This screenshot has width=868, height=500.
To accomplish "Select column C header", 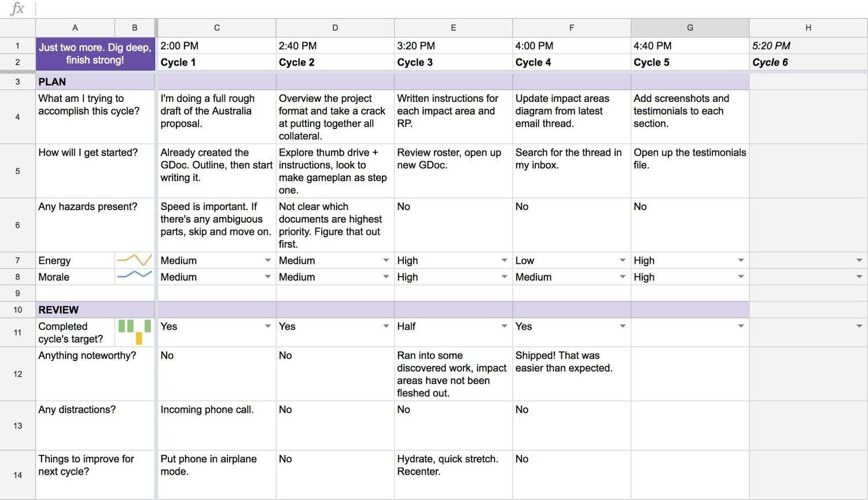I will pos(216,28).
